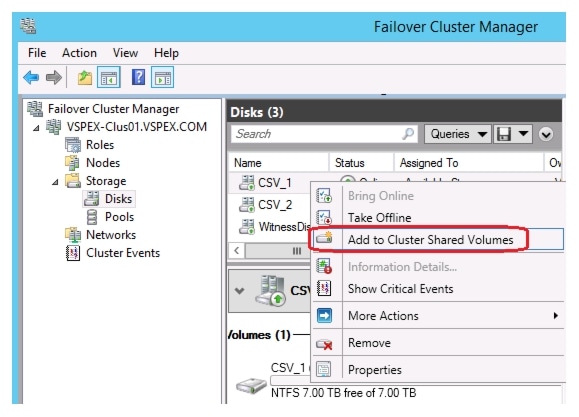Screen dimensions: 579x417
Task: Click the Forward arrow toolbar icon
Action: 54,78
